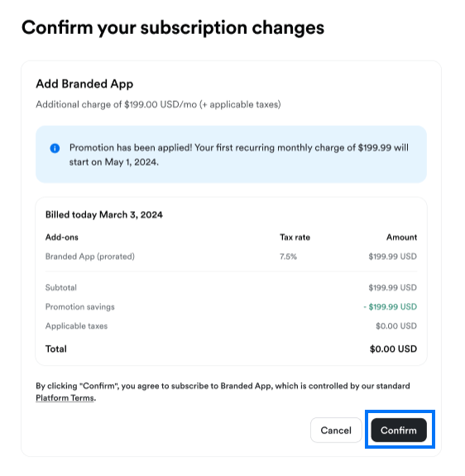The image size is (465, 476).
Task: Click the page title Confirm your subscription changes
Action: coord(173,27)
